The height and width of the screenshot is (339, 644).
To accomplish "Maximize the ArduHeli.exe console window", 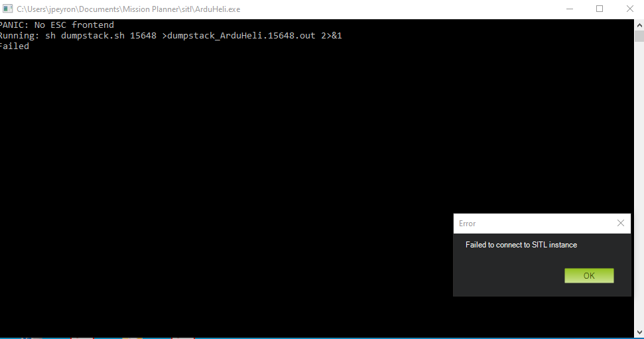I will (x=600, y=9).
